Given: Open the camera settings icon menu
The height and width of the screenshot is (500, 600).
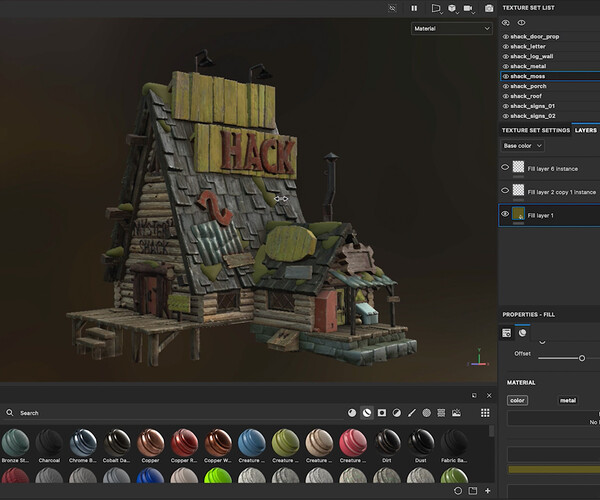Looking at the screenshot, I should [470, 8].
